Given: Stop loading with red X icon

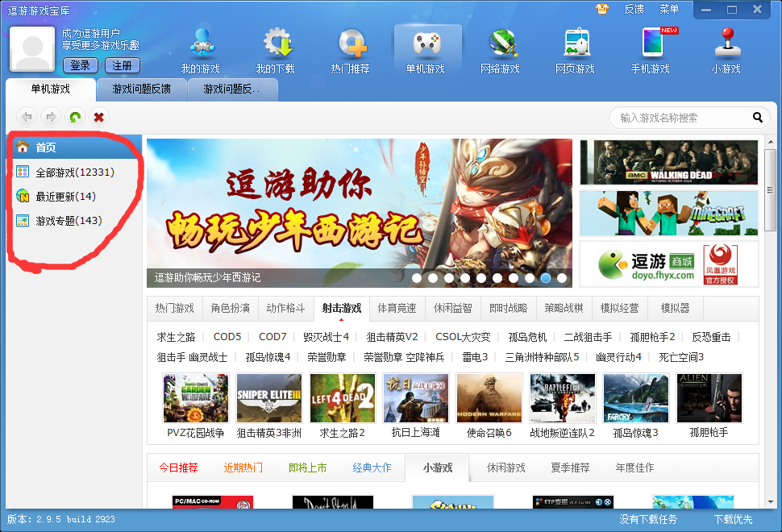Looking at the screenshot, I should tap(98, 117).
